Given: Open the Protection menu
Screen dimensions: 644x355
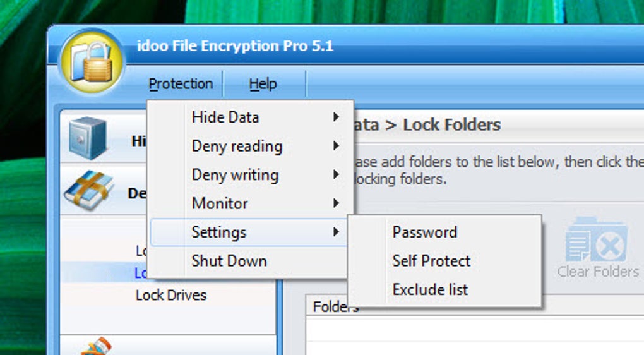Looking at the screenshot, I should 181,84.
